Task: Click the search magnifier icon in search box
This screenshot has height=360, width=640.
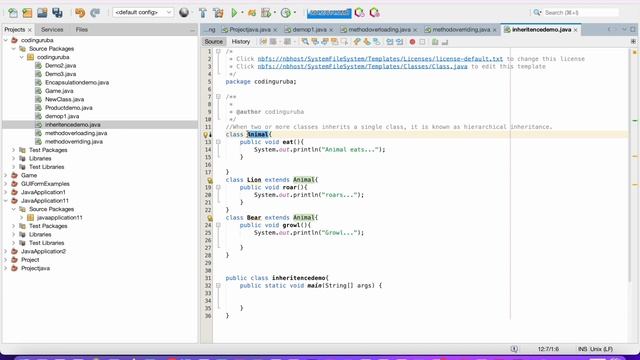Action: tap(537, 13)
